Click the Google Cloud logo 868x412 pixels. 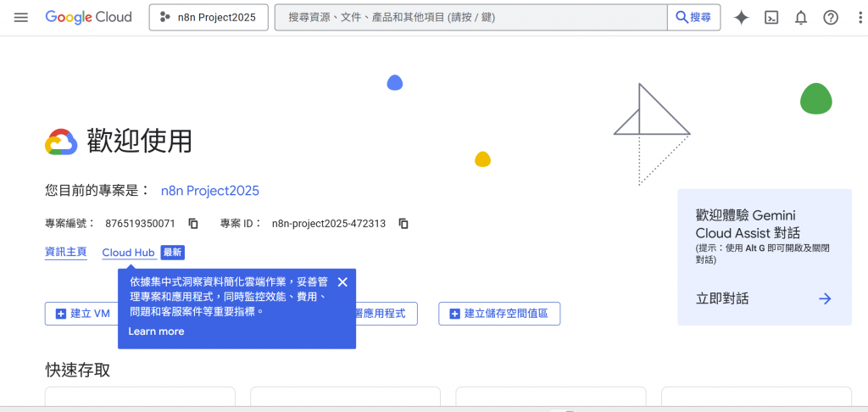[x=88, y=17]
